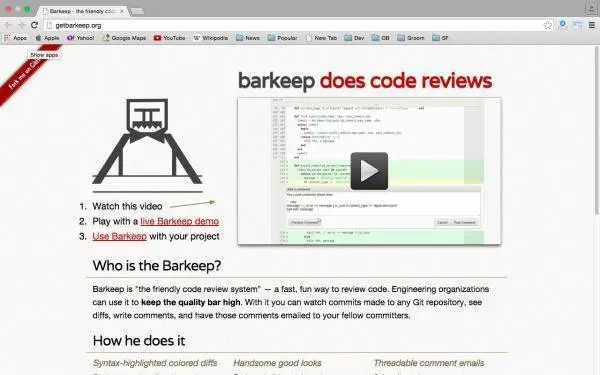Open a new browser tab
Viewport: 600px width, 375px height.
coord(137,11)
